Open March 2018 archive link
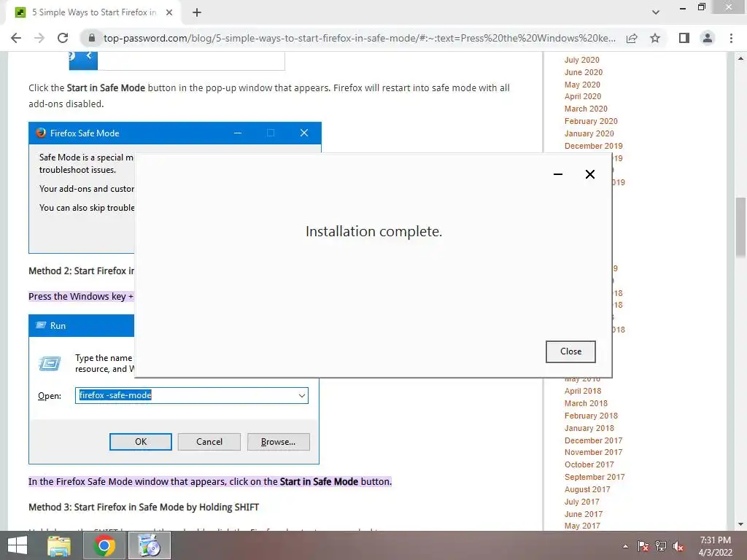Screen dimensions: 747x560 (x=586, y=403)
